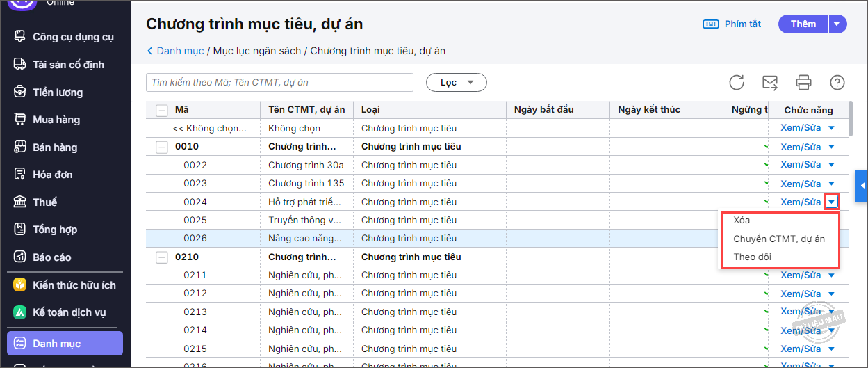Click the envelope feedback icon
The height and width of the screenshot is (368, 868).
point(770,83)
